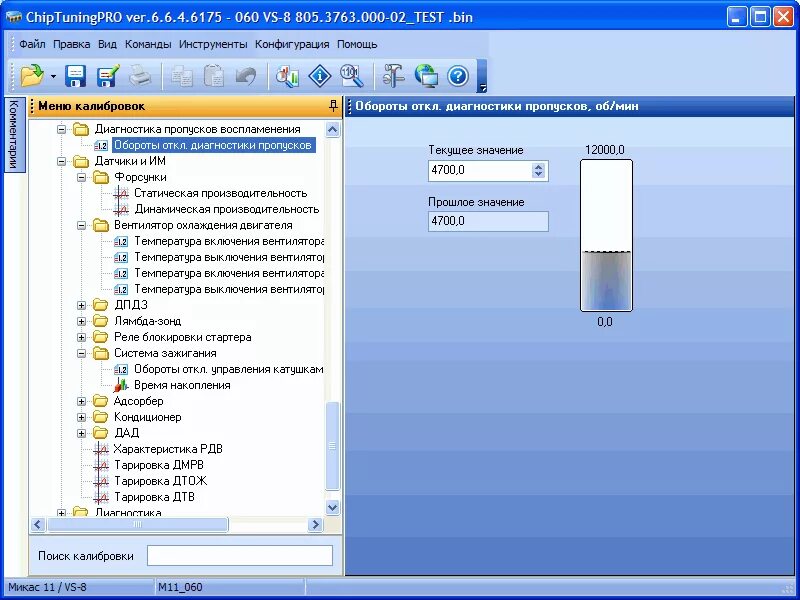Click the Диагностика folder icon in tree
Screen dimensions: 800x600
point(81,512)
